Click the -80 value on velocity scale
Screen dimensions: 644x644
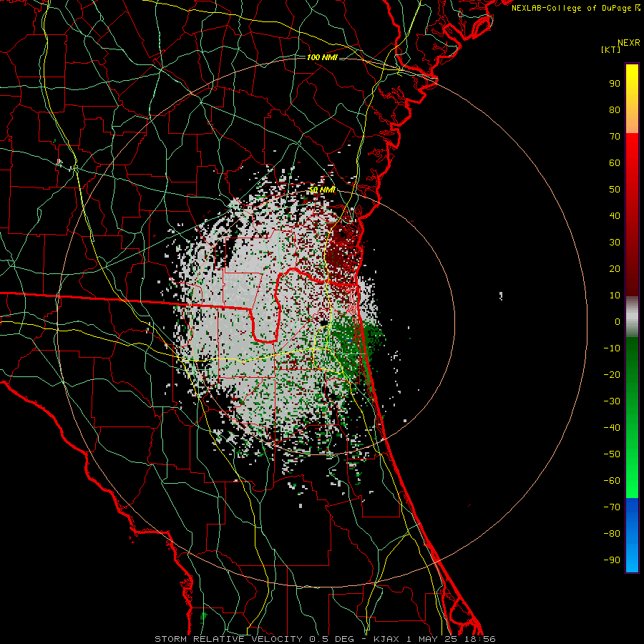pyautogui.click(x=612, y=534)
